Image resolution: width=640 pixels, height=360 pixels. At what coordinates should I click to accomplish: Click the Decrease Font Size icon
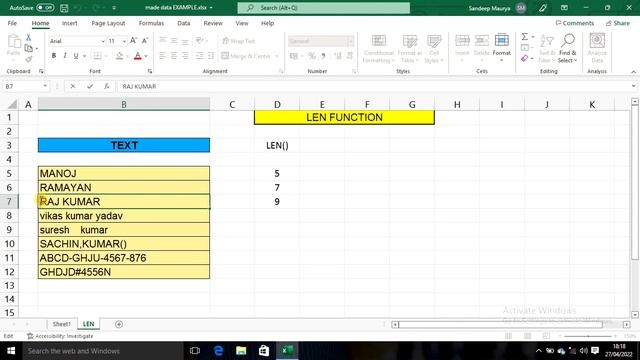pos(144,41)
